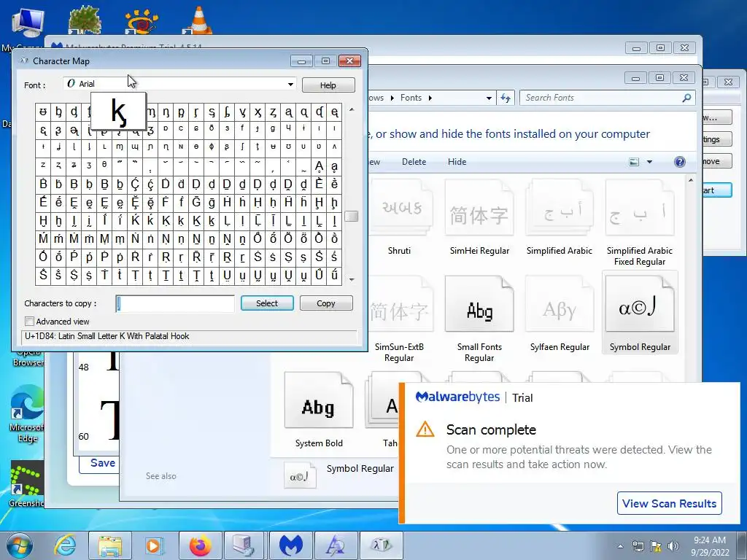Select capital M with acute character
The image size is (747, 560).
click(43, 238)
